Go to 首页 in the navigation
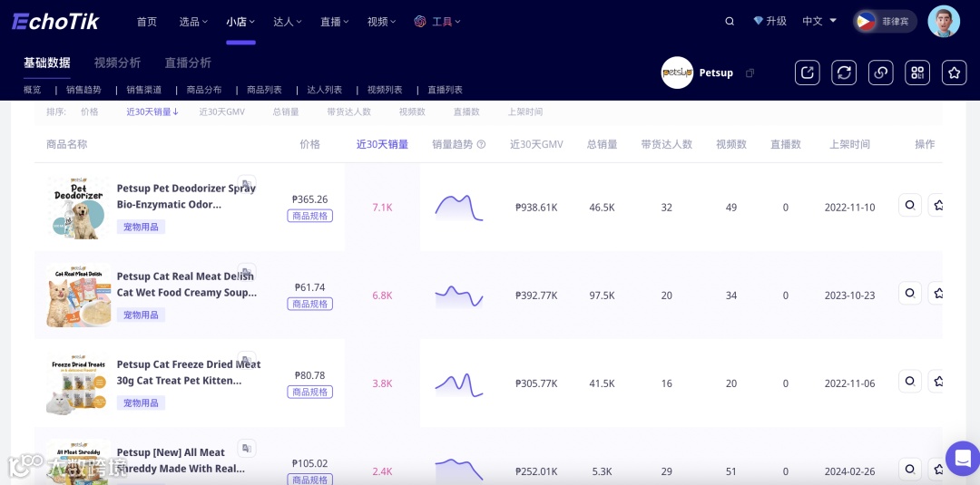Screen dimensions: 980x485 point(147,21)
